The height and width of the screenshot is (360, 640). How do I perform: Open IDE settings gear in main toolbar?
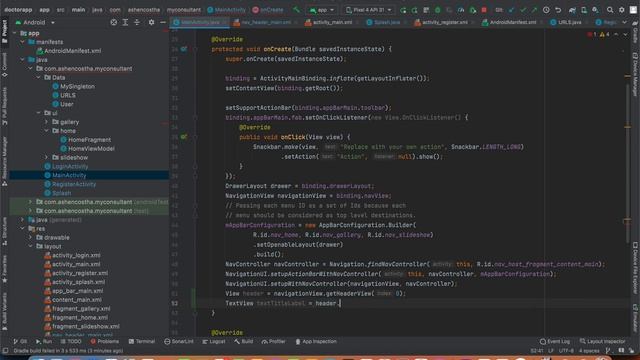pyautogui.click(x=622, y=10)
